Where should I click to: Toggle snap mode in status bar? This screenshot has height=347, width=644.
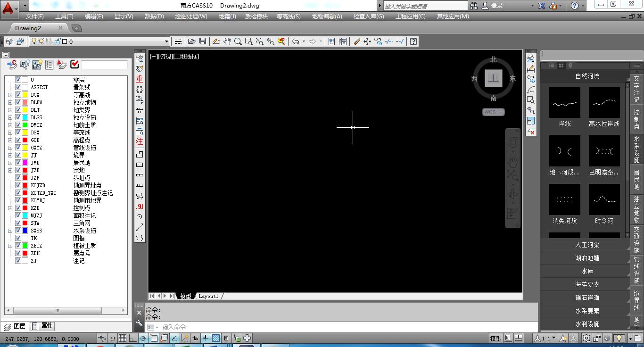coord(112,338)
